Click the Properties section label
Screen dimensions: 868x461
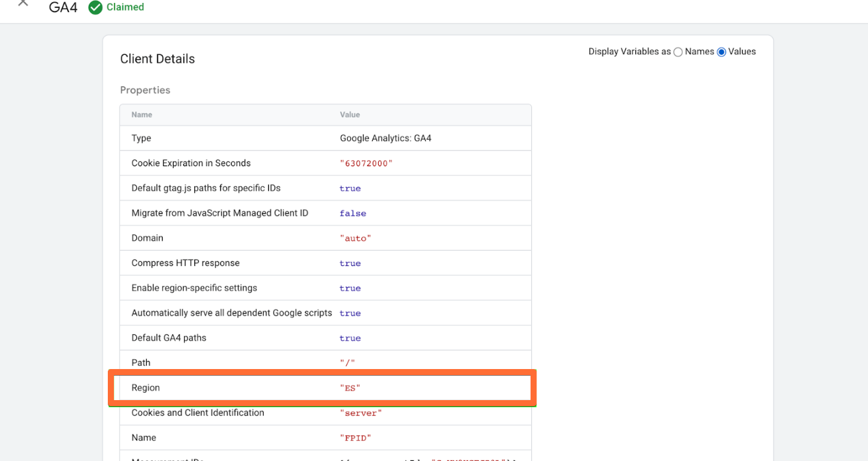click(145, 90)
